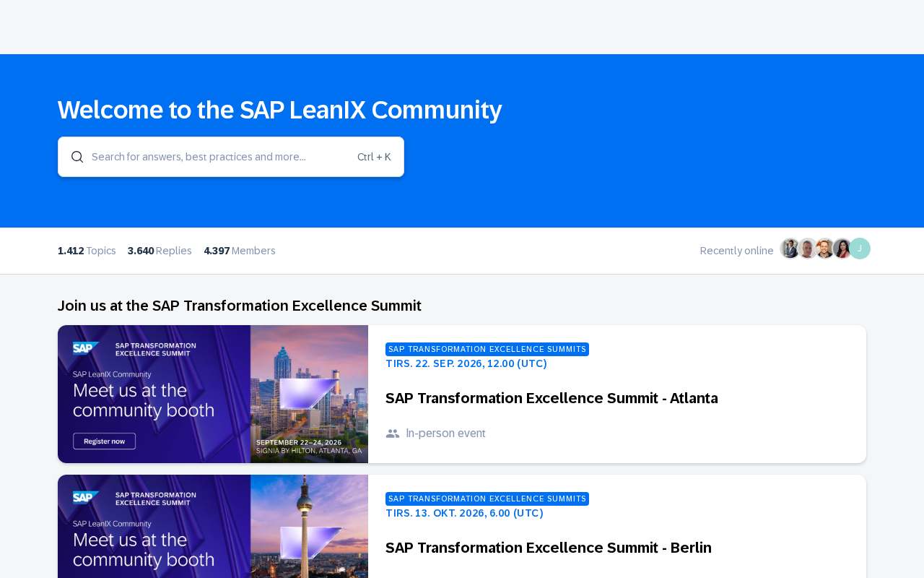Viewport: 924px width, 578px height.
Task: Click the "1.412 Topics" counter
Action: click(87, 251)
